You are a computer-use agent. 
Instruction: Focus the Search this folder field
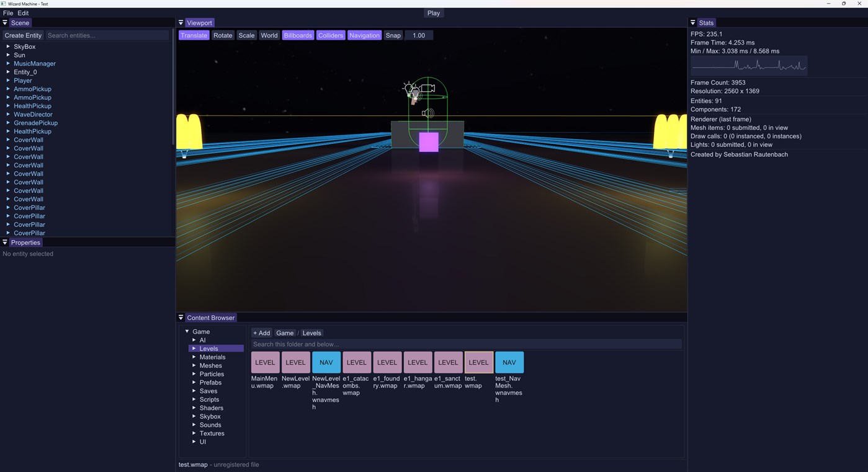467,344
